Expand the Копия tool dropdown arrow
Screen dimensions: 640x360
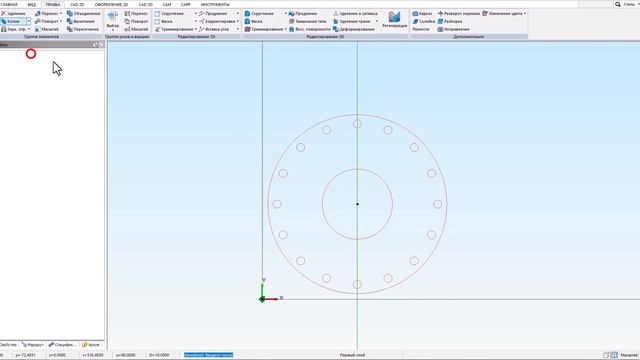(29, 21)
